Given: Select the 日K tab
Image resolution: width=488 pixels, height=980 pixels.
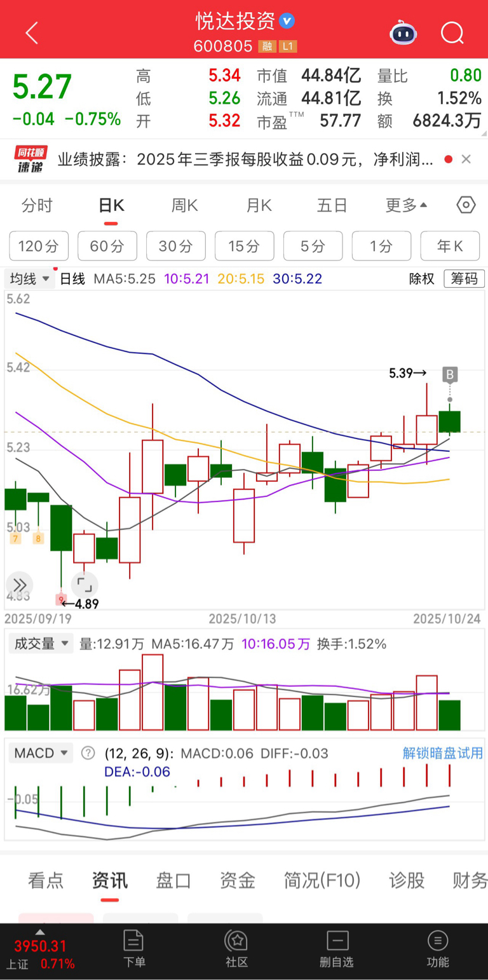Looking at the screenshot, I should point(111,205).
